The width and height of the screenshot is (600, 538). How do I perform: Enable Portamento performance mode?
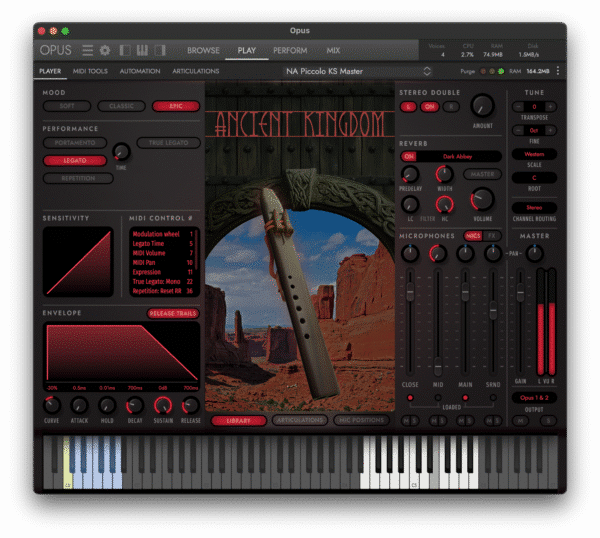(75, 143)
